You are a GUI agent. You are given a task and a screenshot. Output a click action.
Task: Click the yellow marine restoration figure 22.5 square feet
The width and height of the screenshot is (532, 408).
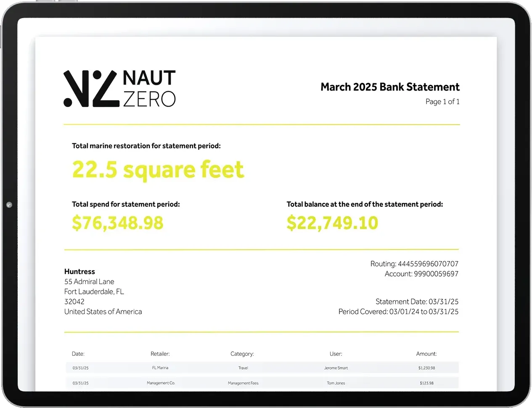tap(158, 169)
